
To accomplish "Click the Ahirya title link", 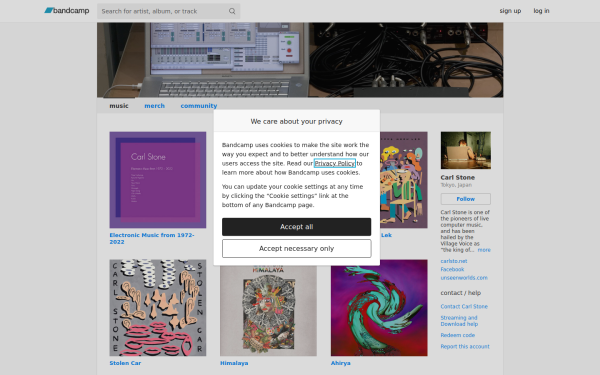I will click(x=341, y=363).
